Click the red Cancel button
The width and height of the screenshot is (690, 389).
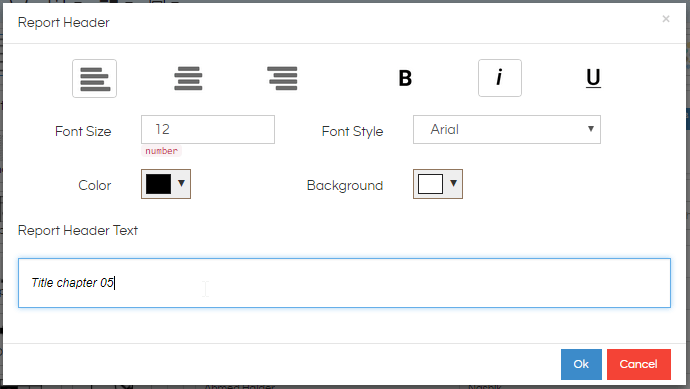[x=639, y=364]
